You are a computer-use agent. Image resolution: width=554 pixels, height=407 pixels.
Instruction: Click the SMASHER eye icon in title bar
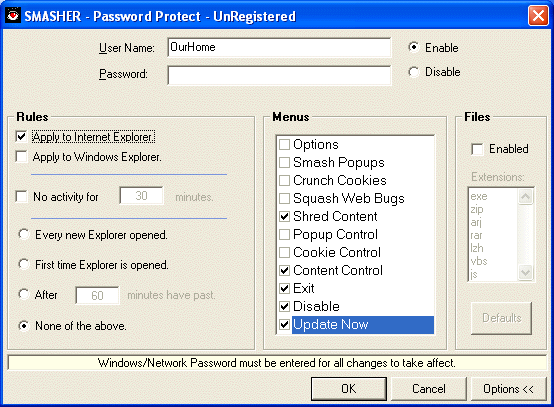point(13,16)
